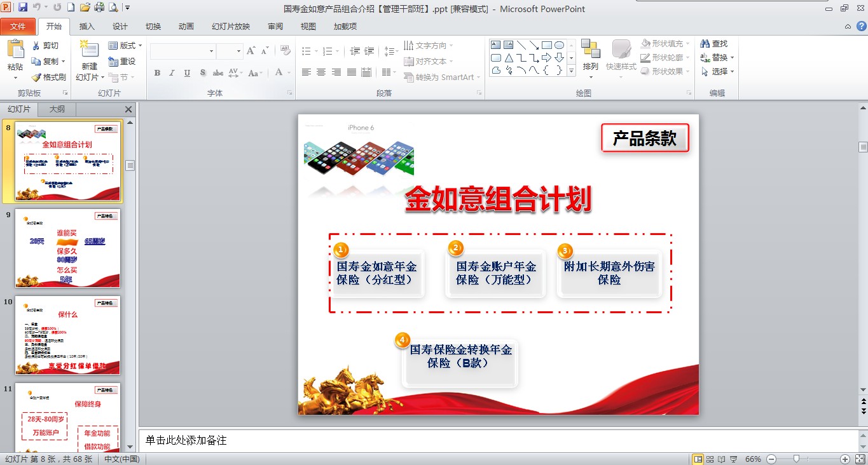Viewport: 868px width, 465px height.
Task: Select slide 9 thumbnail in panel
Action: tap(67, 248)
